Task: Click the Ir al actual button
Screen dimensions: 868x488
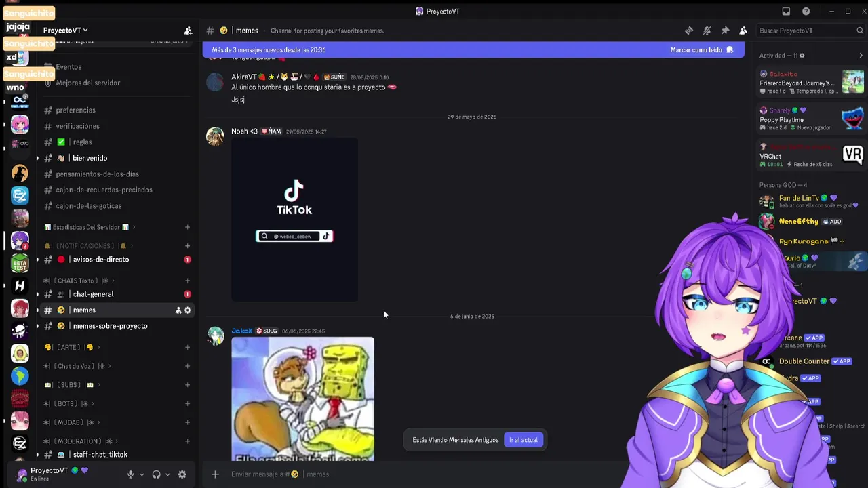Action: click(524, 440)
